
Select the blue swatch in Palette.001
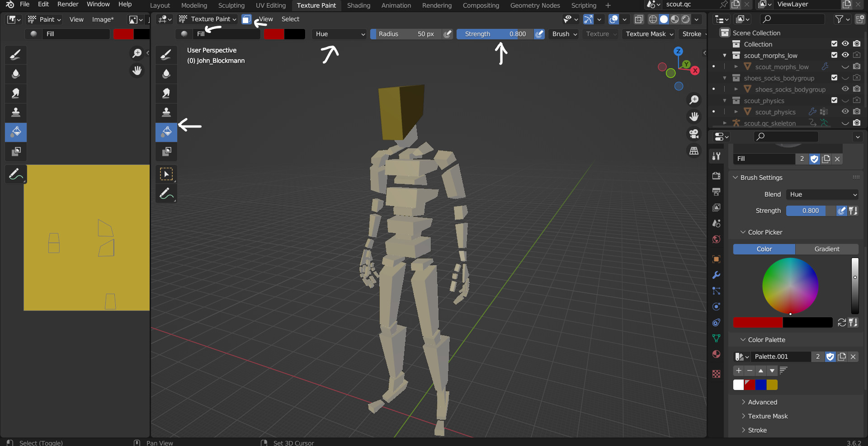pos(760,385)
